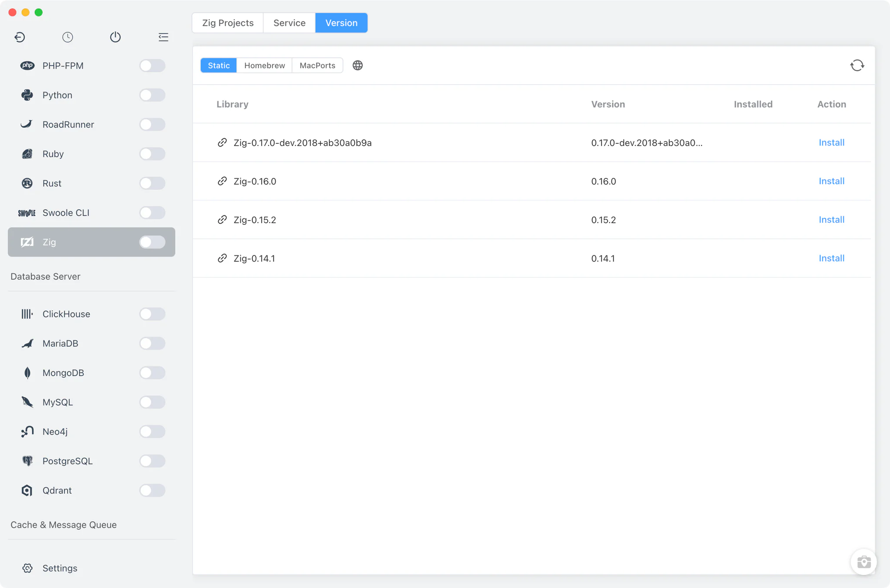Open Settings in the sidebar
This screenshot has width=890, height=588.
click(91, 568)
